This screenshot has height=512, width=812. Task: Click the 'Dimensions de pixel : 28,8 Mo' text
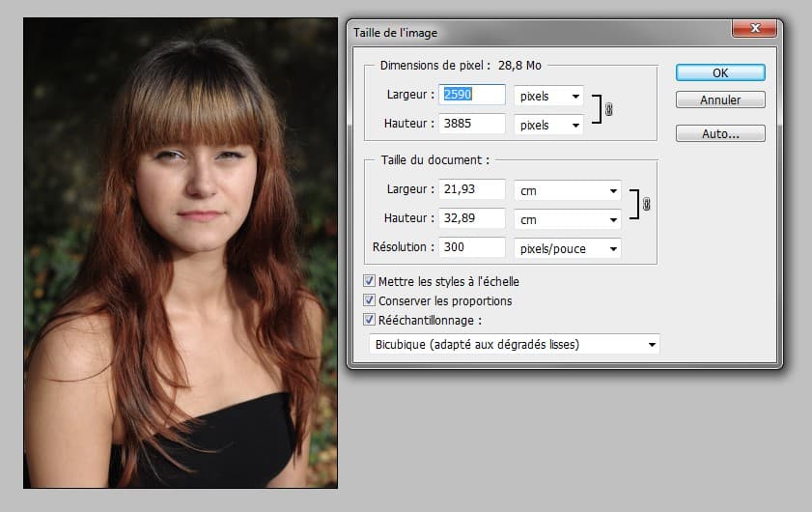461,66
